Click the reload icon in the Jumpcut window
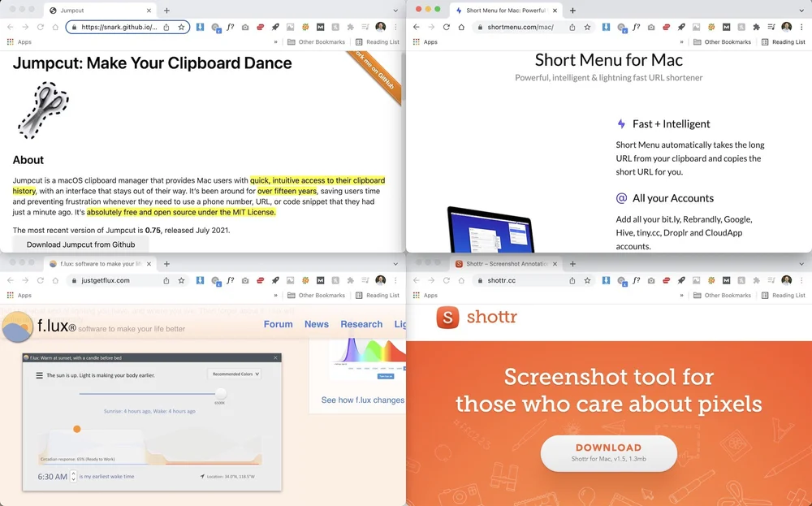Viewport: 812px width, 506px height. click(x=40, y=27)
